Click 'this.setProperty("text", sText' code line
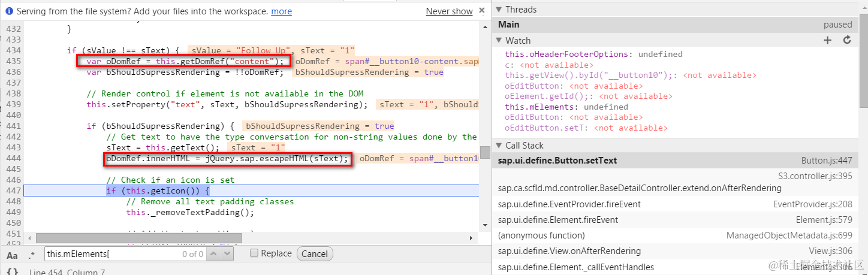 [227, 105]
